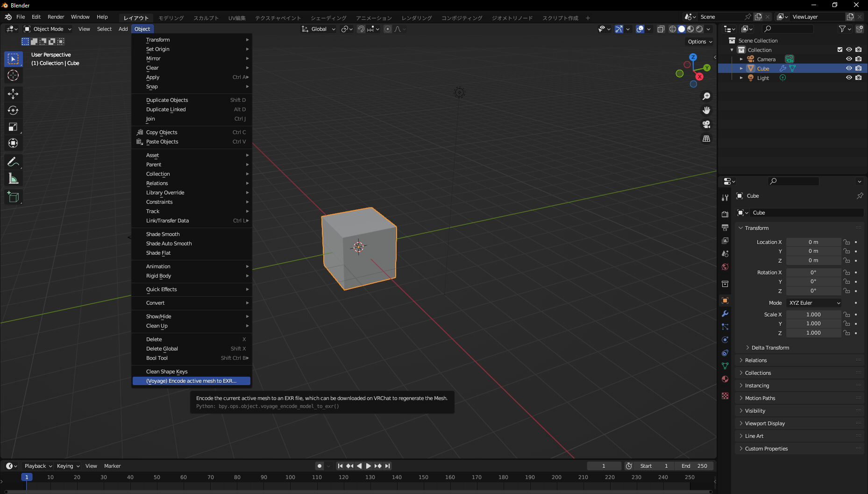Open the Object Data mesh properties tab
This screenshot has height=494, width=868.
pos(725,366)
